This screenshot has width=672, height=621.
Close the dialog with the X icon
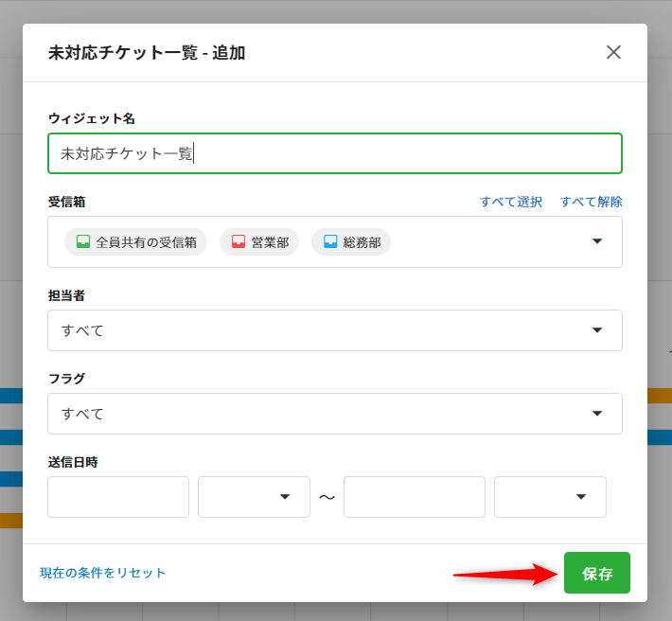point(613,52)
